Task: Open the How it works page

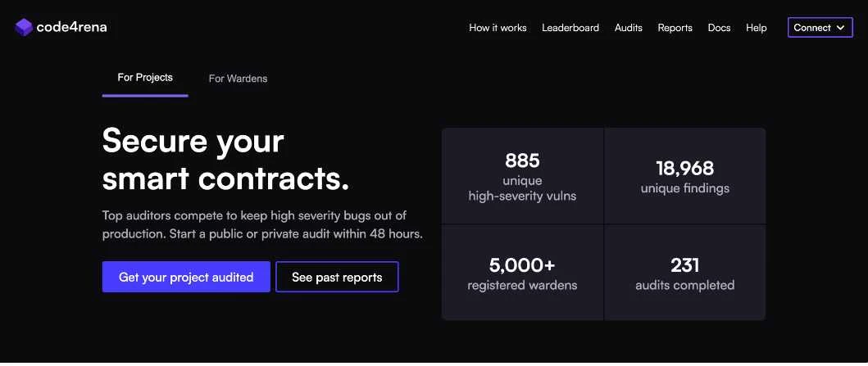Action: [498, 28]
